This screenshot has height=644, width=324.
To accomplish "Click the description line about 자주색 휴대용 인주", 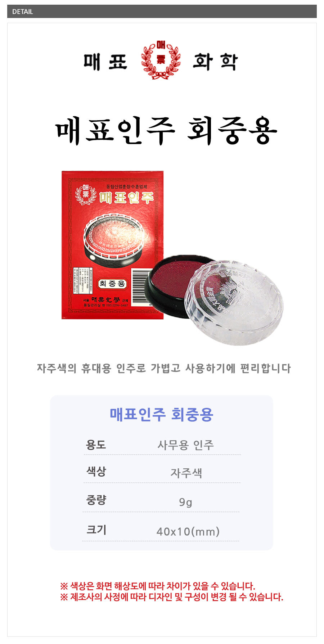I will point(164,368).
